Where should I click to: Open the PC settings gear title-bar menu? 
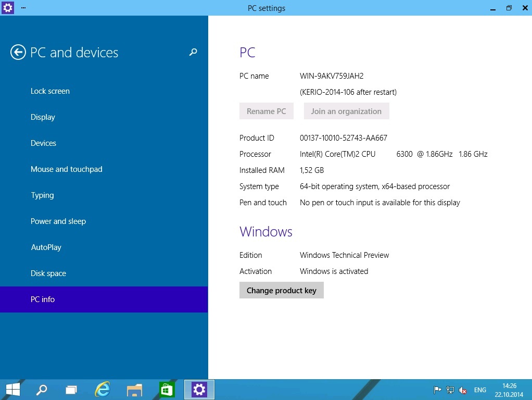8,8
